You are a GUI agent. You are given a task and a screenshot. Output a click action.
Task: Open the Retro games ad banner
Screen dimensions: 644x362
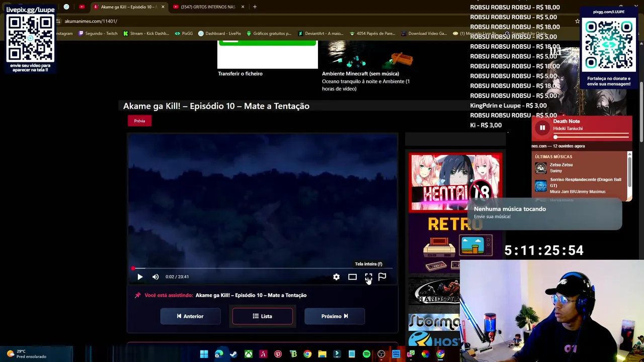[x=455, y=244]
